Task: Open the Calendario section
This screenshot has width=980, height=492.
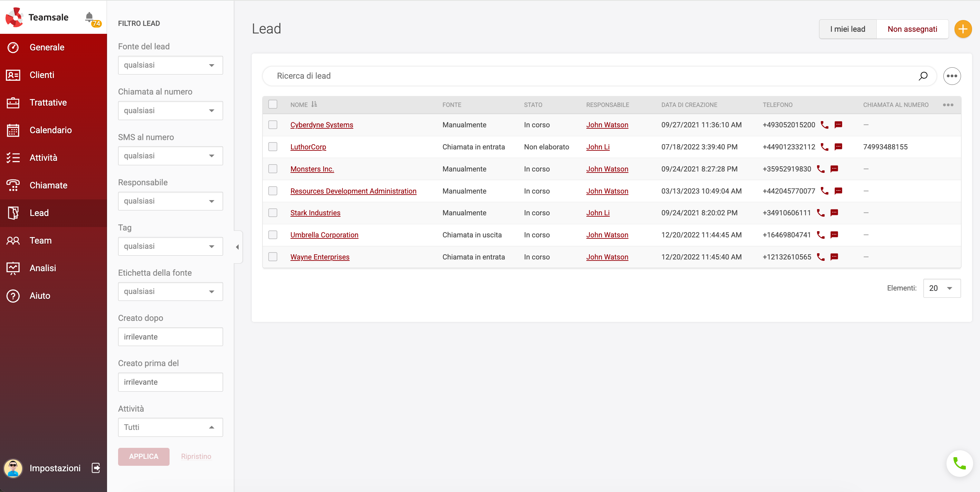Action: (x=50, y=130)
